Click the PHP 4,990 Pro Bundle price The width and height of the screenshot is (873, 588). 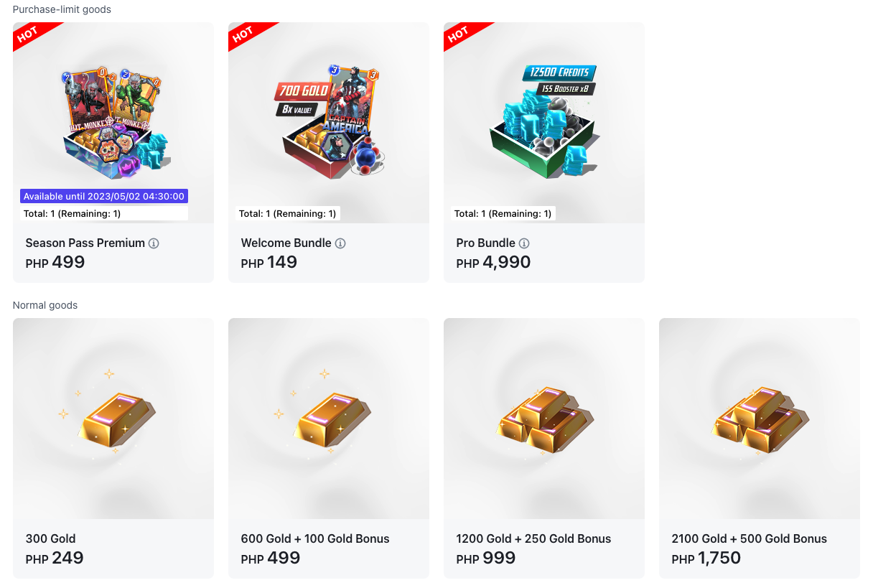pyautogui.click(x=493, y=262)
